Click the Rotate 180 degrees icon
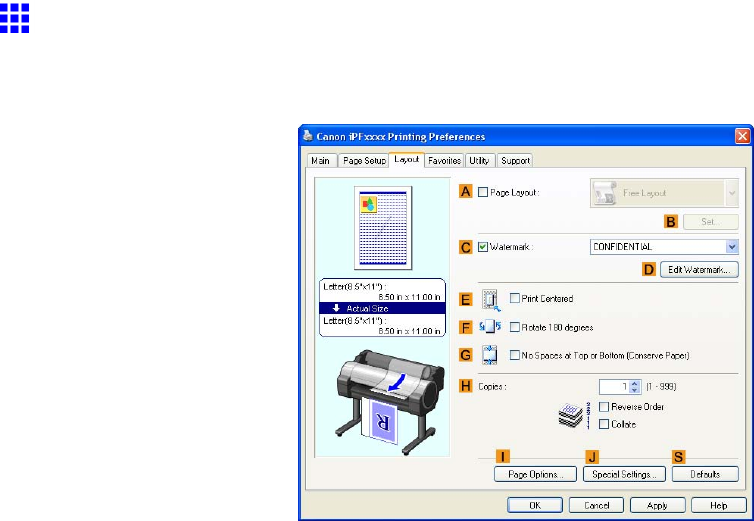The image size is (754, 521). tap(490, 327)
